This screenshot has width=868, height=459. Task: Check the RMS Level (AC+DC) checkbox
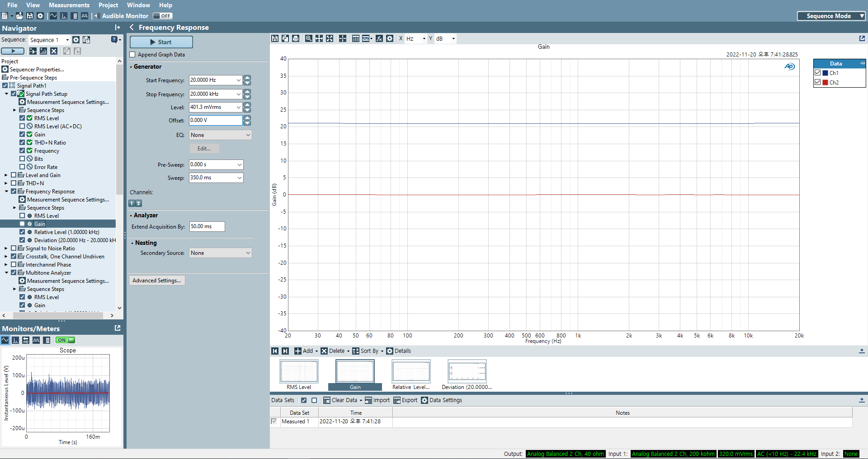click(22, 126)
